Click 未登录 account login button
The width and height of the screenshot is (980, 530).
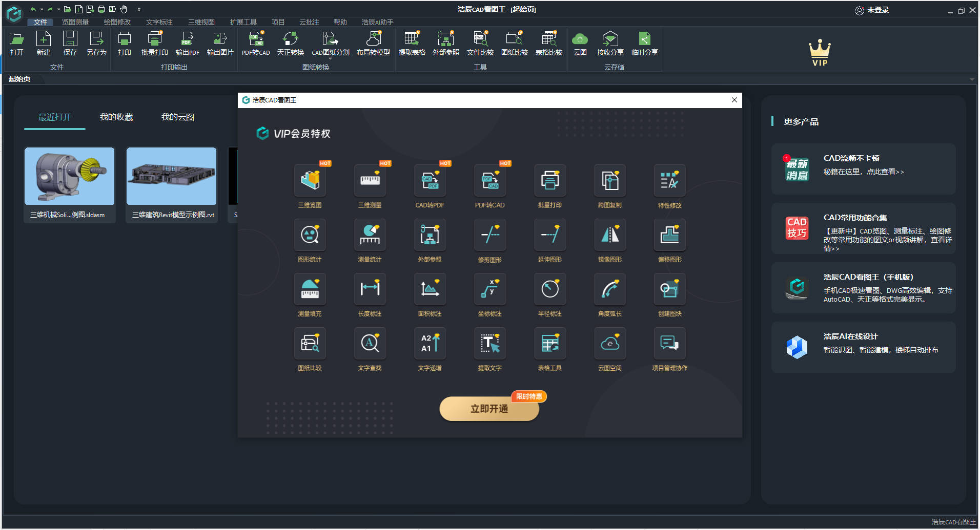(x=872, y=10)
